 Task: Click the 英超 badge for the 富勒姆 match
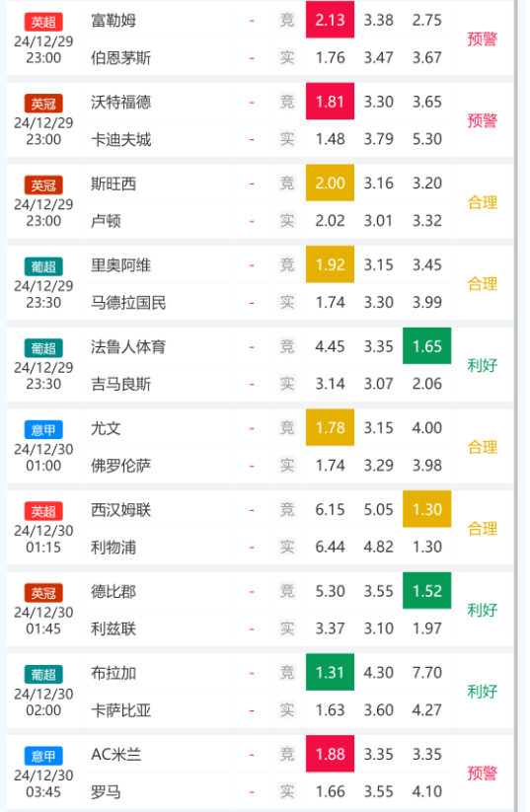tap(43, 22)
